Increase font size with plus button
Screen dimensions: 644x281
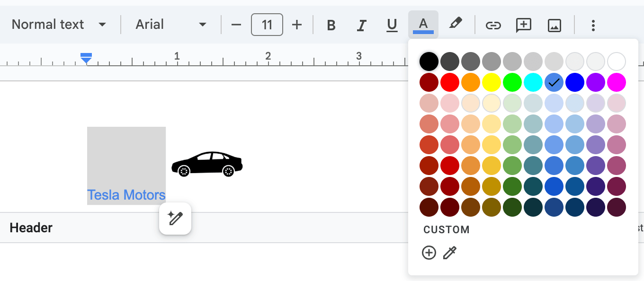click(297, 25)
